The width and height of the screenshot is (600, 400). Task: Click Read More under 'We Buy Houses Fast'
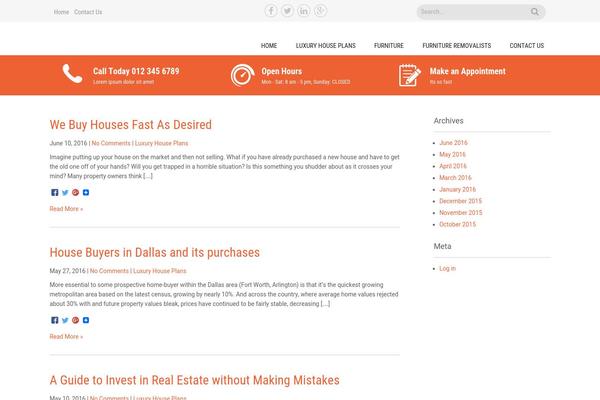pos(66,209)
